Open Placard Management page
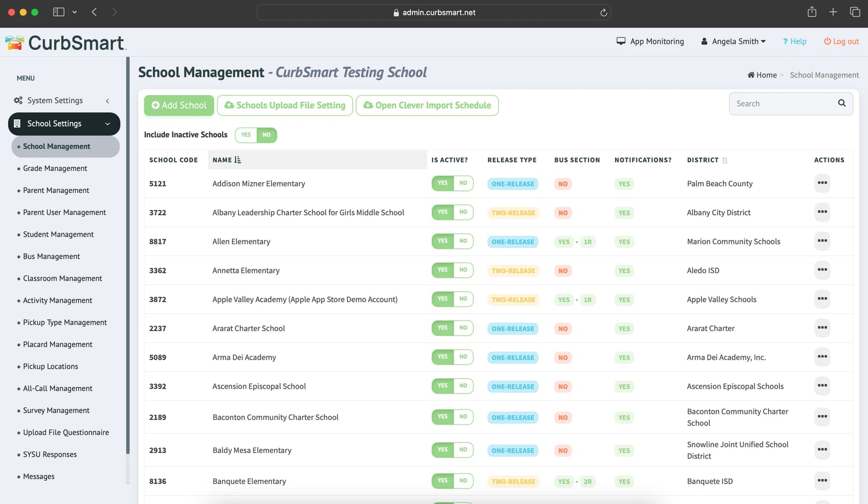The height and width of the screenshot is (504, 868). point(57,344)
